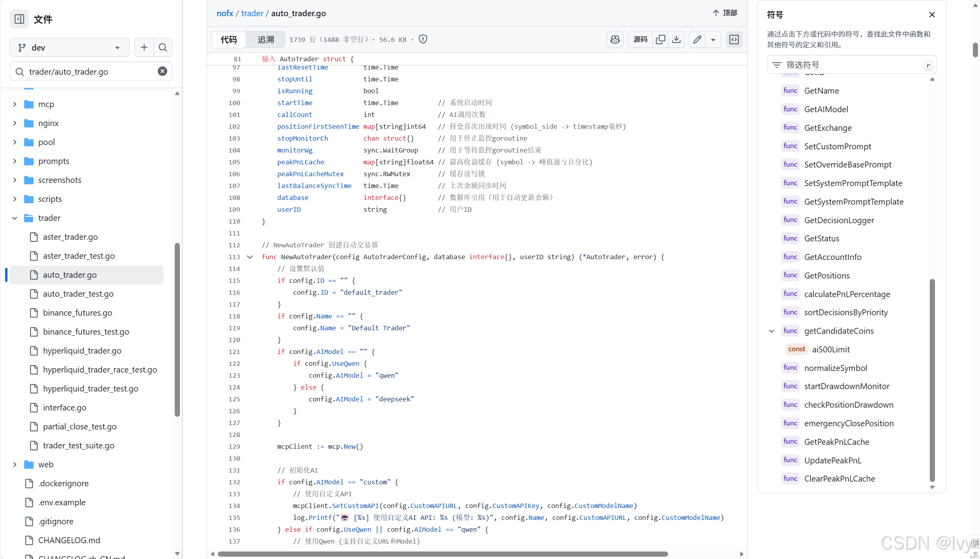Image resolution: width=980 pixels, height=559 pixels.
Task: Open the dev branch dropdown
Action: click(70, 47)
